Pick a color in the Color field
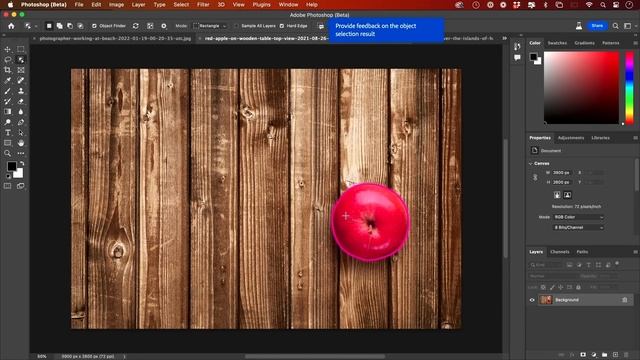 click(581, 88)
